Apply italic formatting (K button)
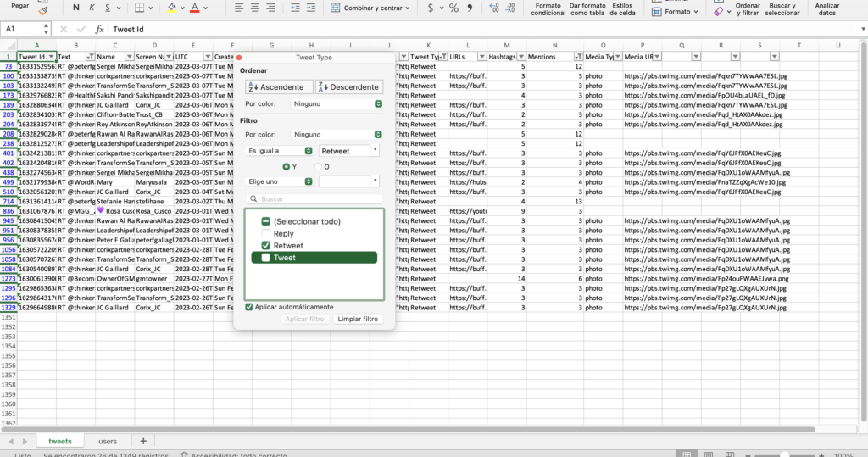 coord(93,8)
